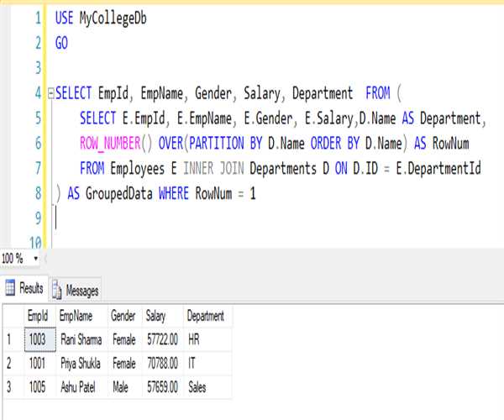Select row 3 via its row header

(11, 387)
